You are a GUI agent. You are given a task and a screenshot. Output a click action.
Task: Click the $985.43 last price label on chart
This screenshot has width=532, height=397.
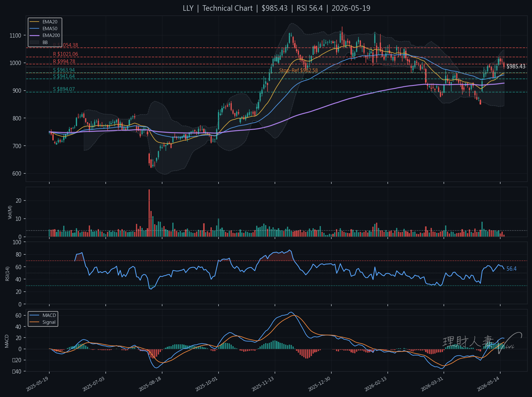pos(516,67)
